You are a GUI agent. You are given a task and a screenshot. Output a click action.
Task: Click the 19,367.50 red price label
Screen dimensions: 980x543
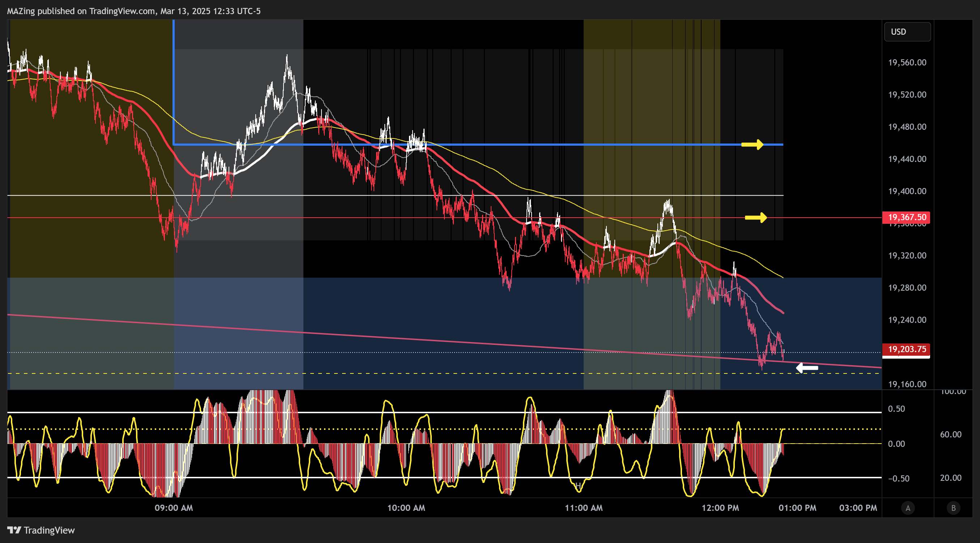coord(906,217)
